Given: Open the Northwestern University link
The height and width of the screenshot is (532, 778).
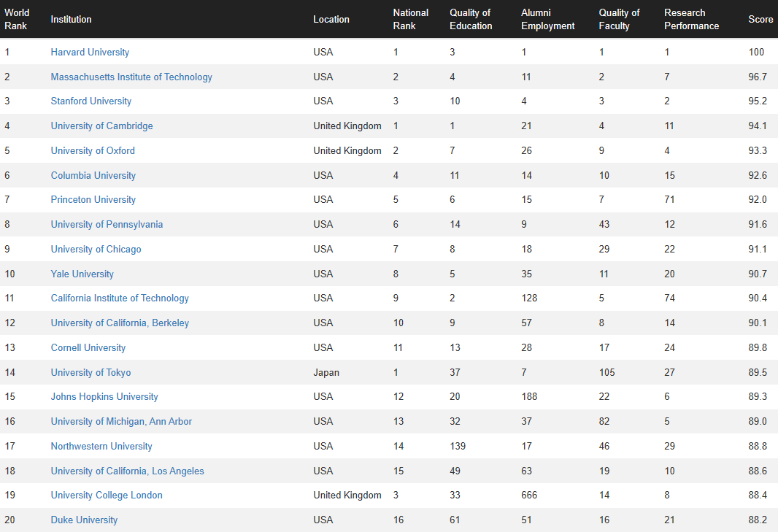Looking at the screenshot, I should 101,446.
